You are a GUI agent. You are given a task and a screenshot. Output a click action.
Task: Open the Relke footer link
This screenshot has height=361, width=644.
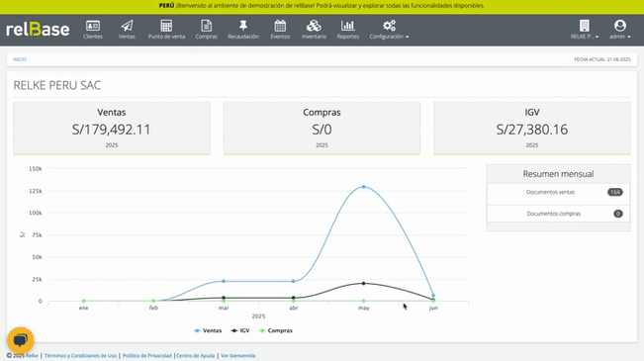click(32, 356)
